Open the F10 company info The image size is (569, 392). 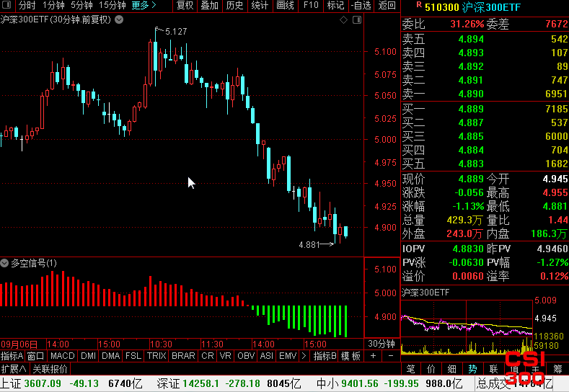(311, 6)
